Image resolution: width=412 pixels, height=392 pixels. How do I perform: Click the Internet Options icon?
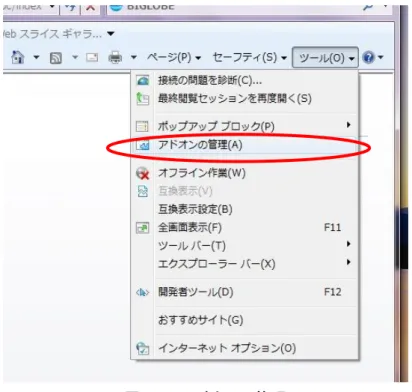143,348
